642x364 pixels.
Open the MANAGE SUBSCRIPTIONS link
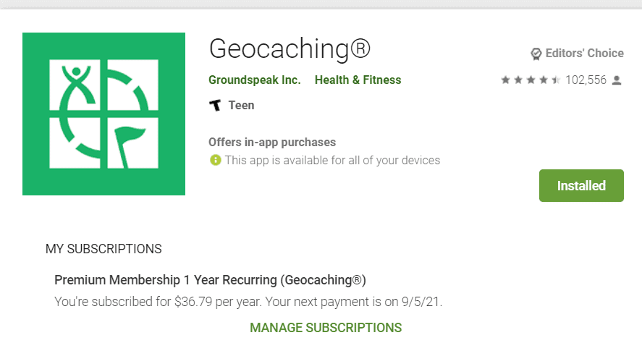pyautogui.click(x=326, y=328)
